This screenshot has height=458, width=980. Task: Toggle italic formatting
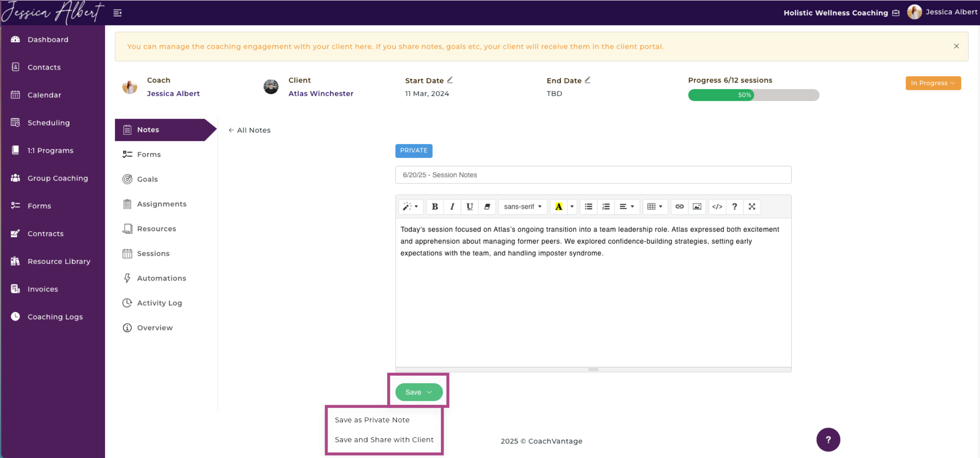tap(452, 207)
